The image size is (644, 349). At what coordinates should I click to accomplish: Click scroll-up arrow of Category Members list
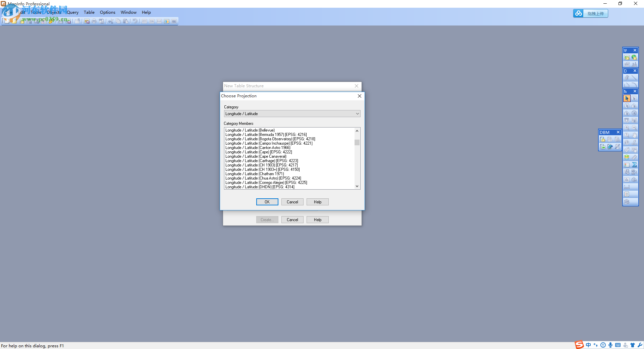(x=357, y=131)
